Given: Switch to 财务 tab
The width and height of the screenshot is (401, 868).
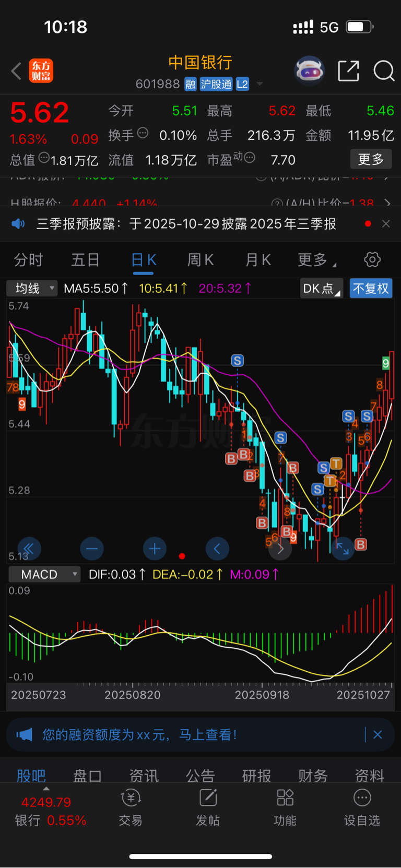Looking at the screenshot, I should [x=313, y=776].
